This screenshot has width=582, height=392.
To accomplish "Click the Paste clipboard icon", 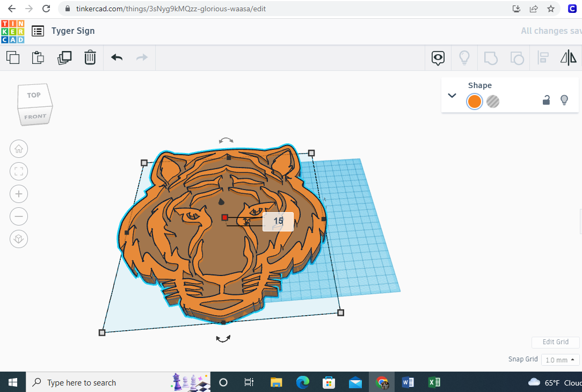I will [x=38, y=57].
